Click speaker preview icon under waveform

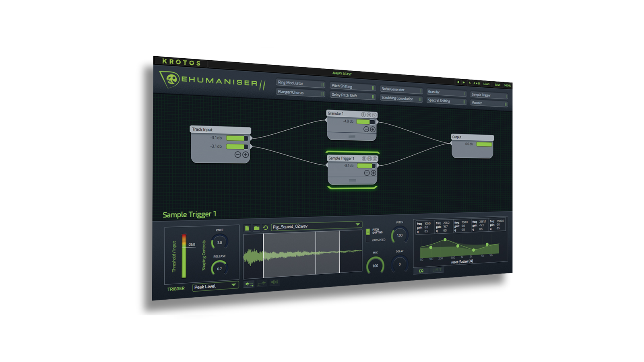coord(275,282)
